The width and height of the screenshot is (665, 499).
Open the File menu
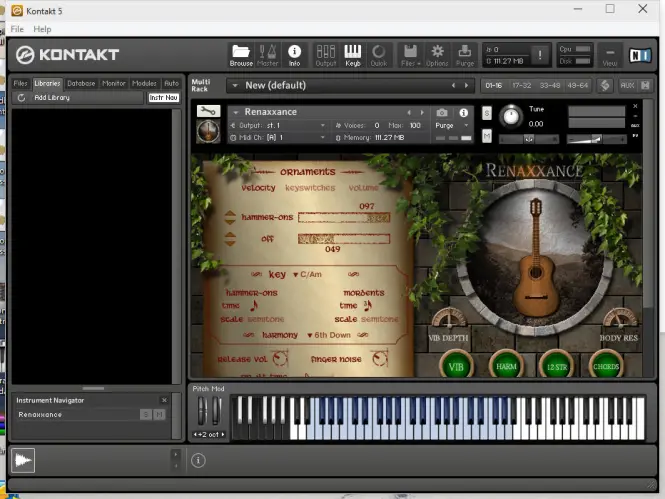coord(17,29)
